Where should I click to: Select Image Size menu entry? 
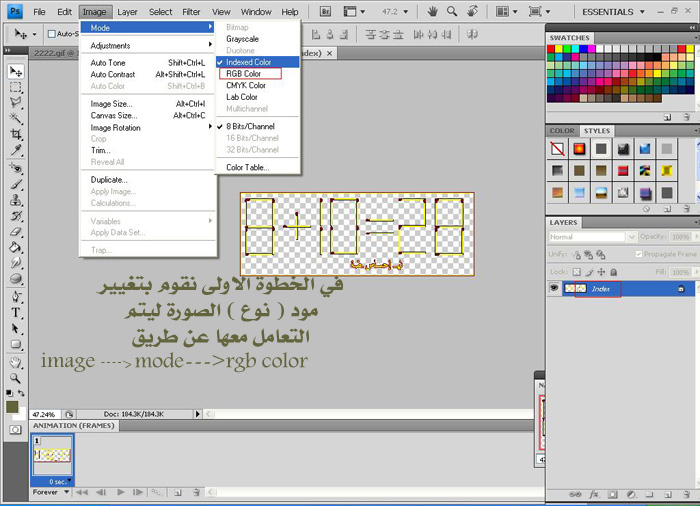pyautogui.click(x=148, y=104)
